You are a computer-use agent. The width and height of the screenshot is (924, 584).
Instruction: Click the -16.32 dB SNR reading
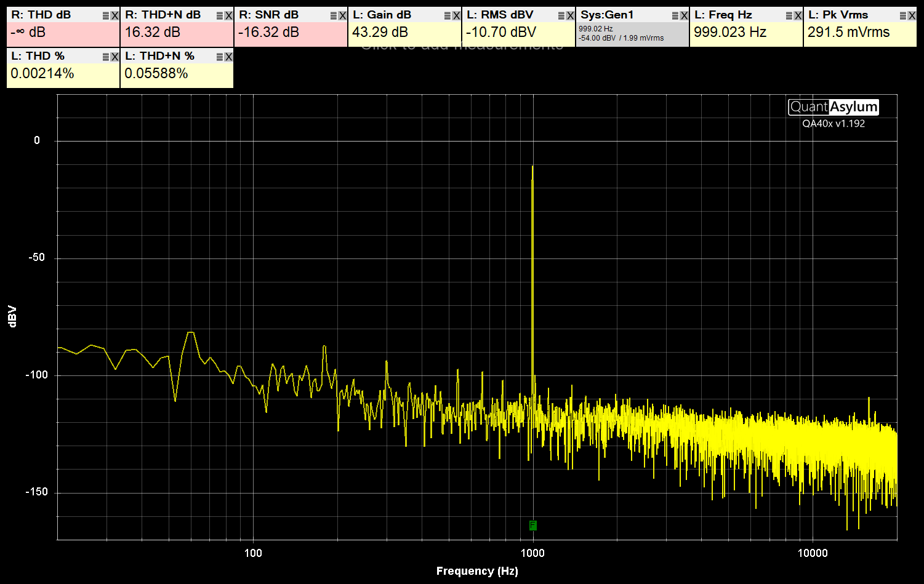click(x=269, y=33)
